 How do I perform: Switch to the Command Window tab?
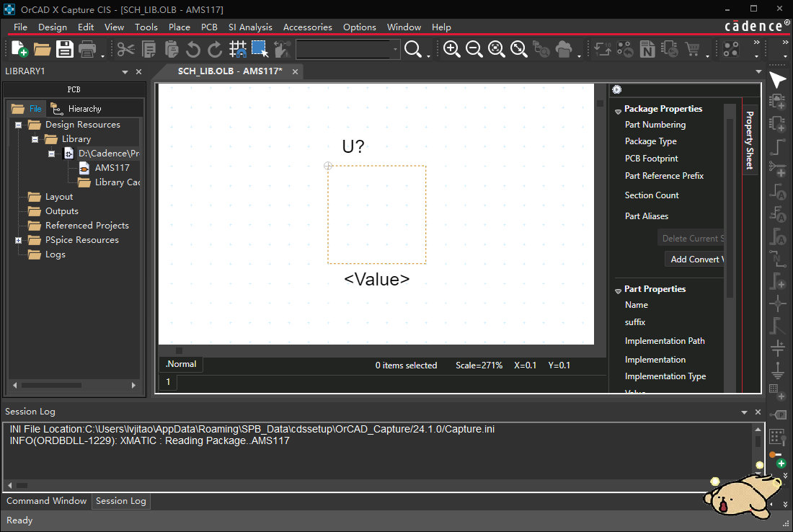(x=47, y=501)
